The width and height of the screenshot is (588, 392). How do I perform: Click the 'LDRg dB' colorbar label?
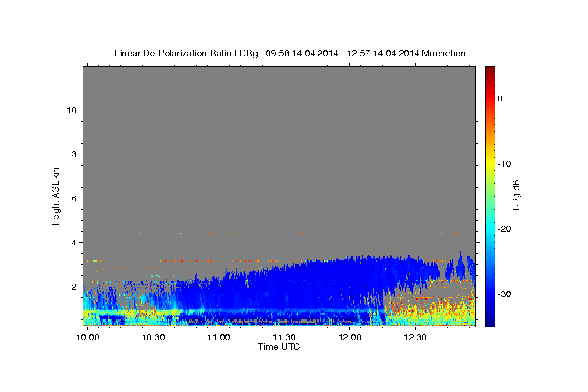point(516,196)
